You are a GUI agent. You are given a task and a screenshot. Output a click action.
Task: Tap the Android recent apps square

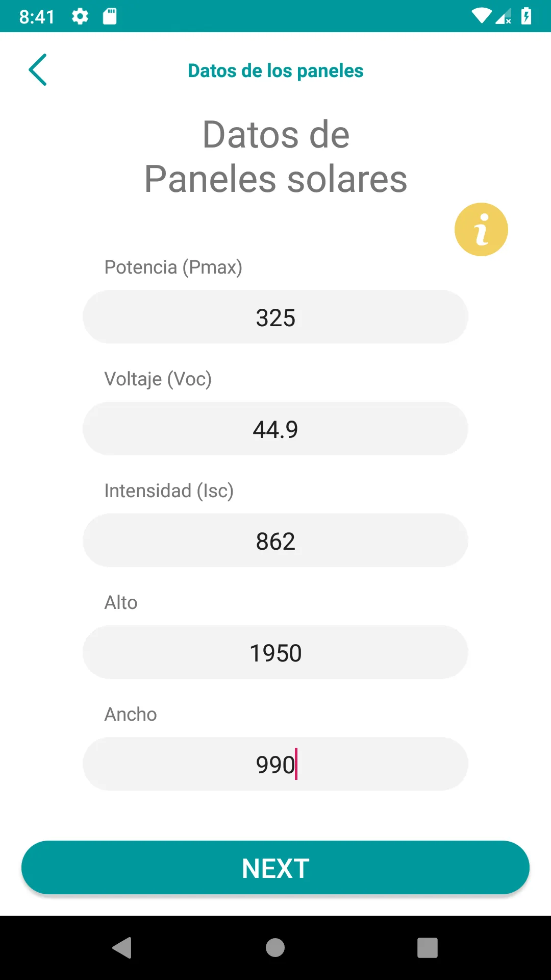pyautogui.click(x=428, y=948)
